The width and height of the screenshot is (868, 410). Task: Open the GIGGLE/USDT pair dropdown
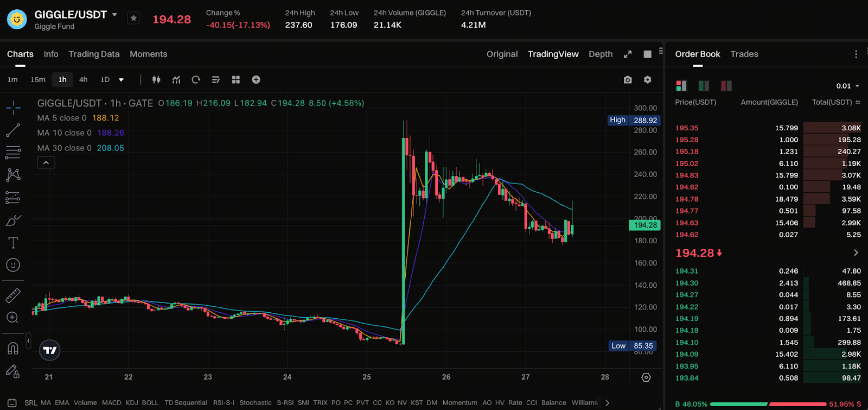click(114, 15)
